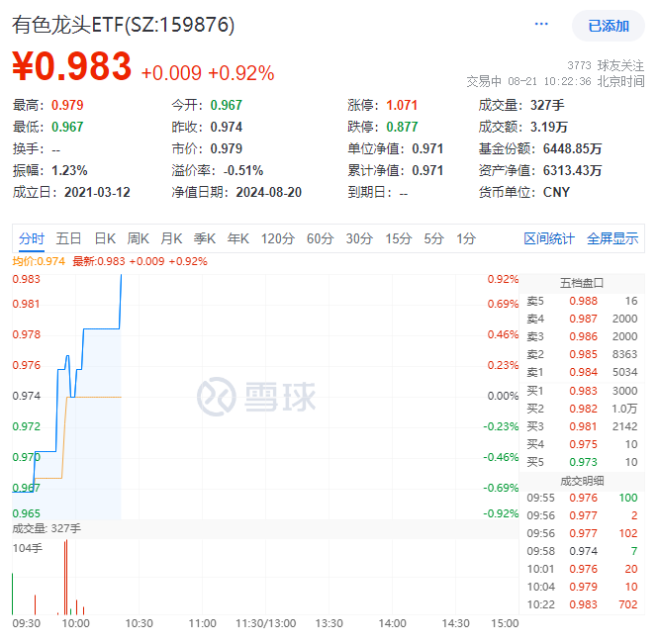Click 买4 order row at 0.975
This screenshot has height=644, width=659.
(582, 444)
